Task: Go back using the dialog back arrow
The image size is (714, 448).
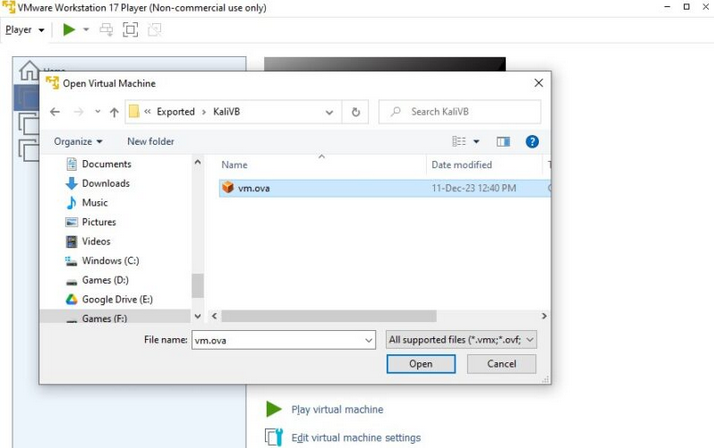Action: (55, 112)
